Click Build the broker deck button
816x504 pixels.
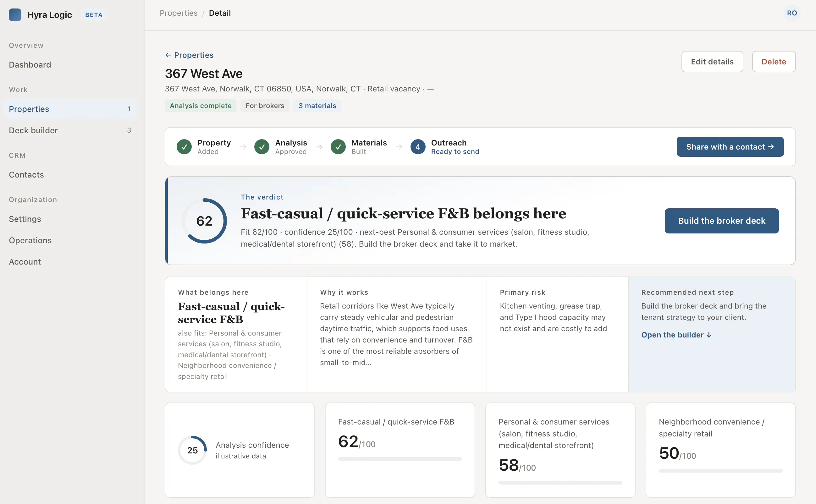721,221
